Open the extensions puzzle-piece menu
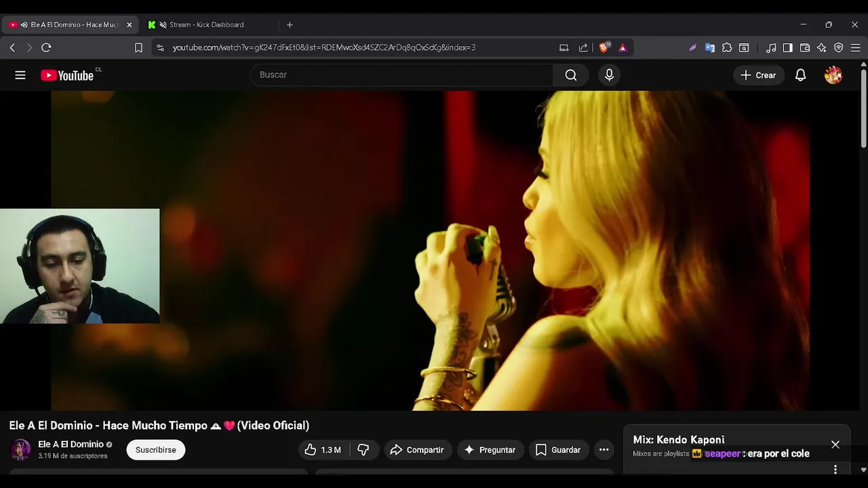The width and height of the screenshot is (868, 488). pyautogui.click(x=727, y=47)
